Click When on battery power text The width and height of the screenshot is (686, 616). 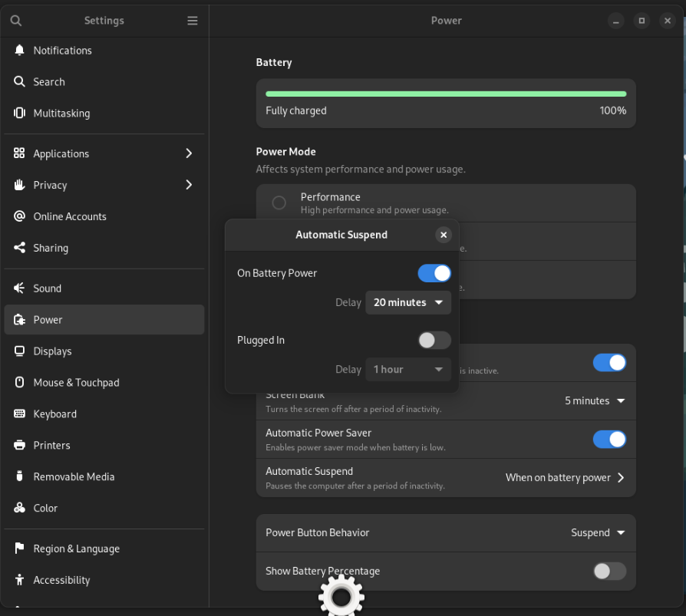coord(558,477)
